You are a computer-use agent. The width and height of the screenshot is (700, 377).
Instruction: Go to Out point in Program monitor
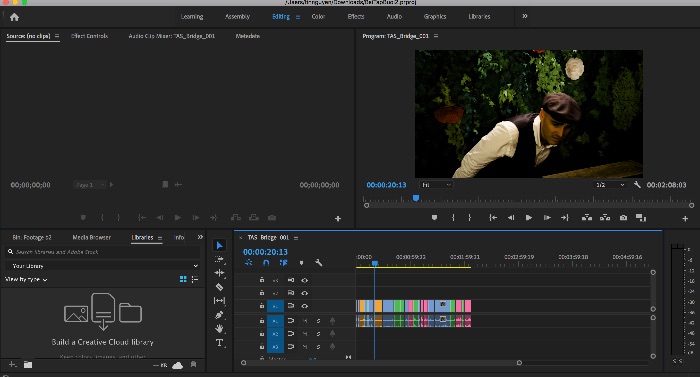565,218
